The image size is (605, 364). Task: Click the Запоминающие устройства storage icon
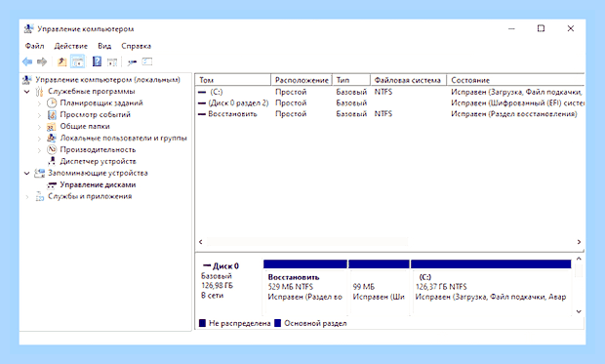coord(39,173)
